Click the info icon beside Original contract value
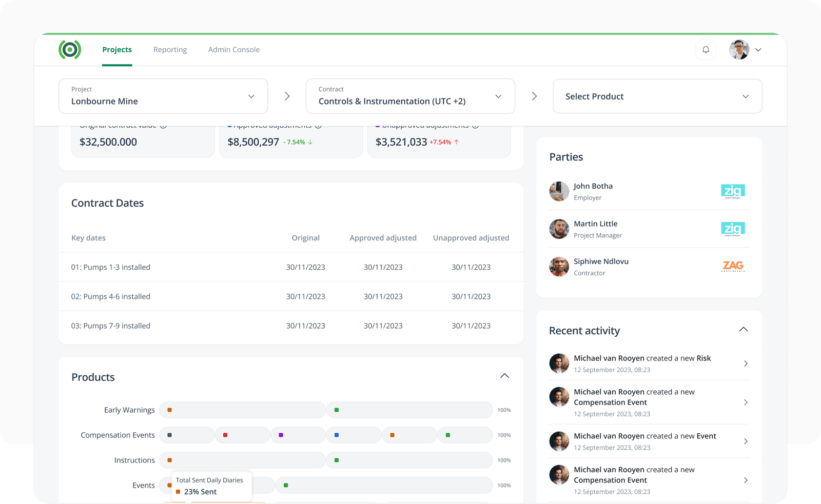This screenshot has width=821, height=504. (x=163, y=125)
